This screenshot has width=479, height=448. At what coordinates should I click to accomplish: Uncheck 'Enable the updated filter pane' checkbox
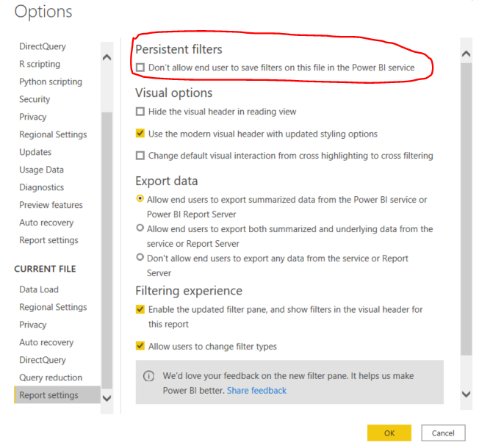pyautogui.click(x=140, y=309)
